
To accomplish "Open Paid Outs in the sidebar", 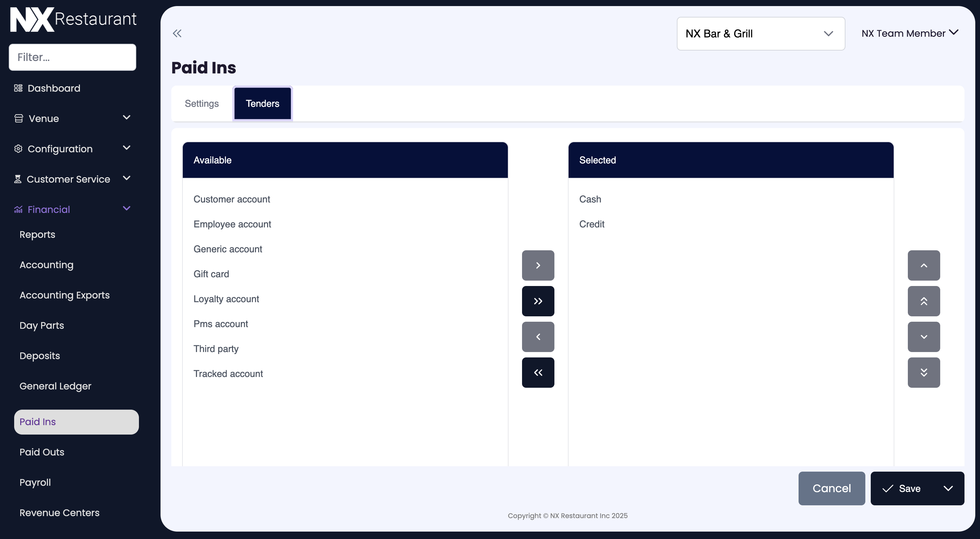I will pos(42,452).
